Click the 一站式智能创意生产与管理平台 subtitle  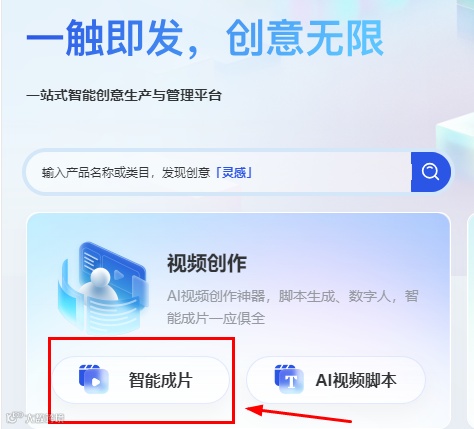124,96
